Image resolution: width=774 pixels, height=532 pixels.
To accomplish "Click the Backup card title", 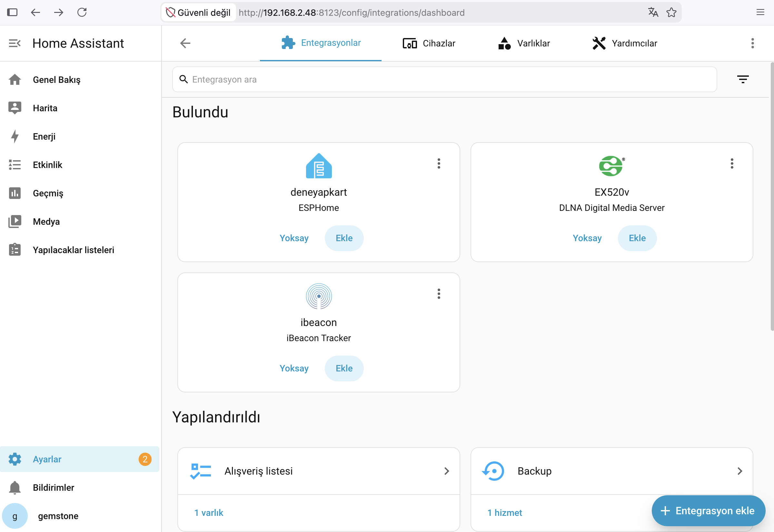I will pyautogui.click(x=535, y=471).
